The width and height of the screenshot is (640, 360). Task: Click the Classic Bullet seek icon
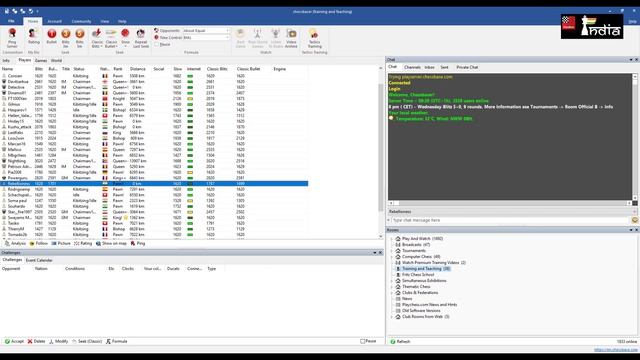[111, 38]
